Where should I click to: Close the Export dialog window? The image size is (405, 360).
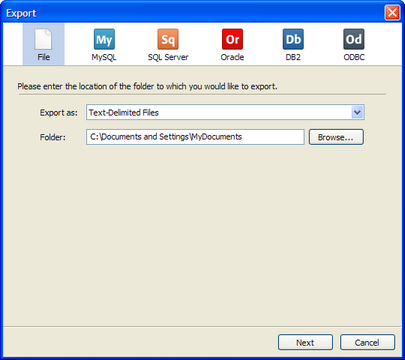click(x=392, y=13)
